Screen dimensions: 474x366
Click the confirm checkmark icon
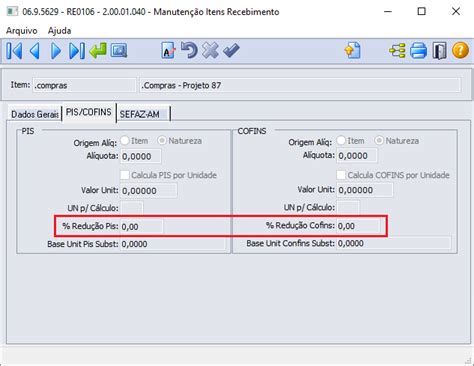point(231,51)
